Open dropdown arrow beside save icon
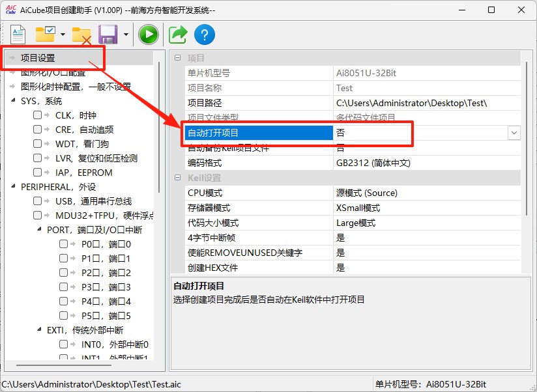 click(x=126, y=35)
